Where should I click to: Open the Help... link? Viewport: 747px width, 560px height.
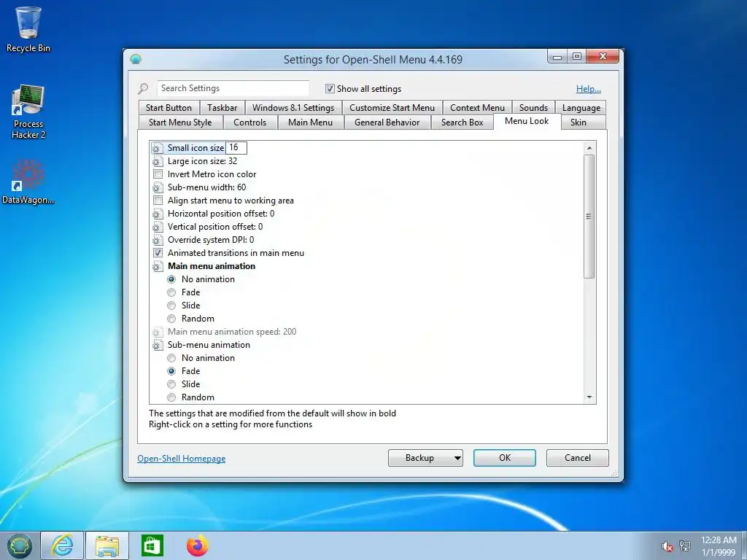tap(589, 88)
